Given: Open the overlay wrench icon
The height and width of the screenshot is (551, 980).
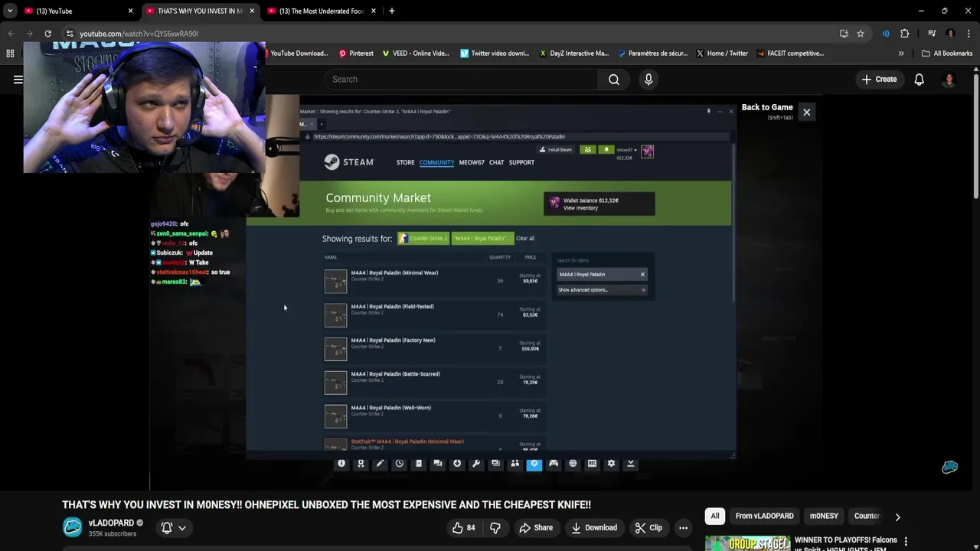Looking at the screenshot, I should click(476, 464).
